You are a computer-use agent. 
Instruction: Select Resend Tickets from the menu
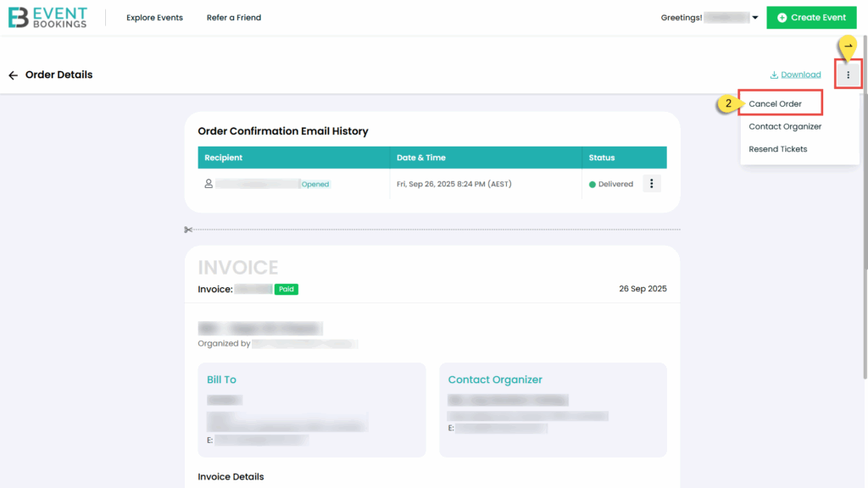tap(777, 149)
